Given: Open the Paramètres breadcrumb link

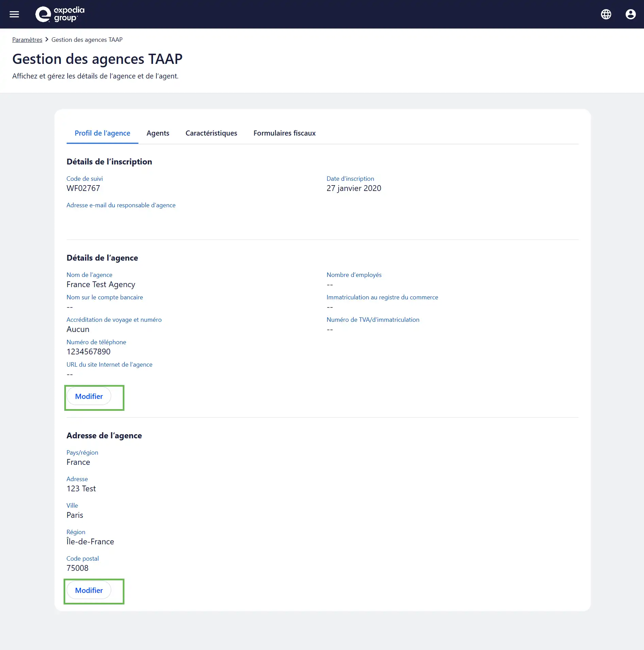Looking at the screenshot, I should (27, 39).
